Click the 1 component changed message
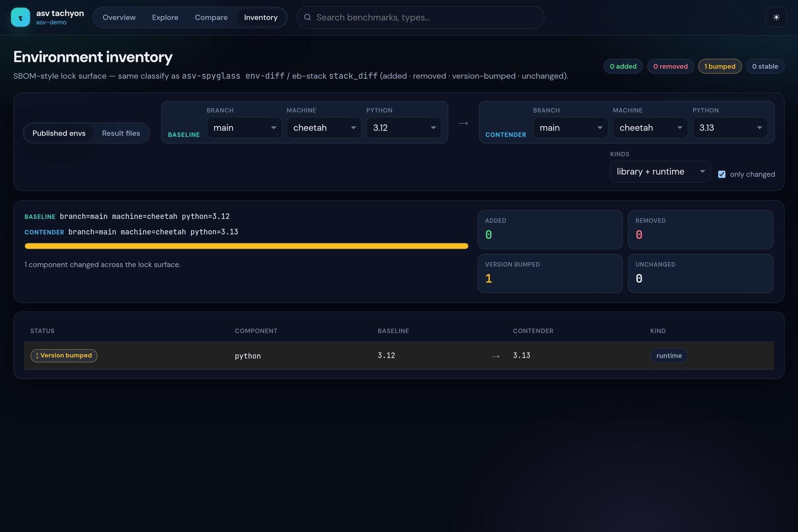 pos(102,265)
